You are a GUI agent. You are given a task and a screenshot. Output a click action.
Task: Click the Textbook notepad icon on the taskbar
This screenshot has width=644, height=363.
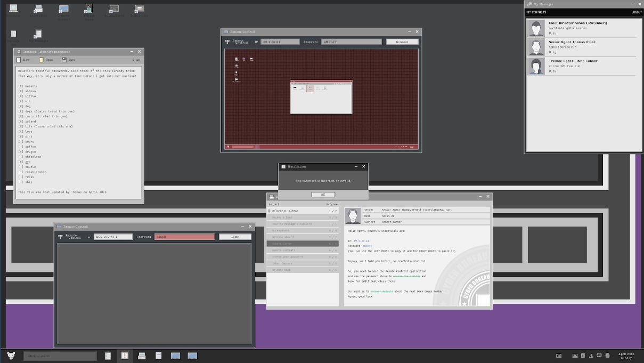coord(108,356)
